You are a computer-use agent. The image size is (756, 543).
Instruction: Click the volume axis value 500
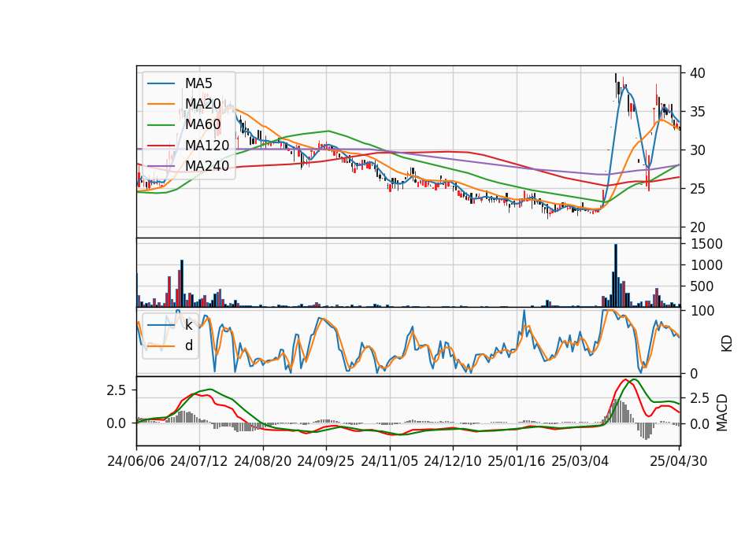coord(702,286)
